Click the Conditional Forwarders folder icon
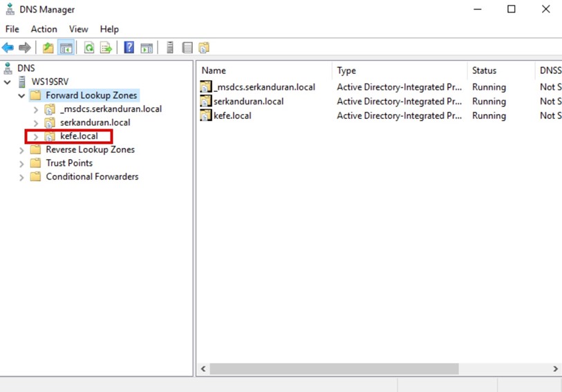 pos(35,177)
